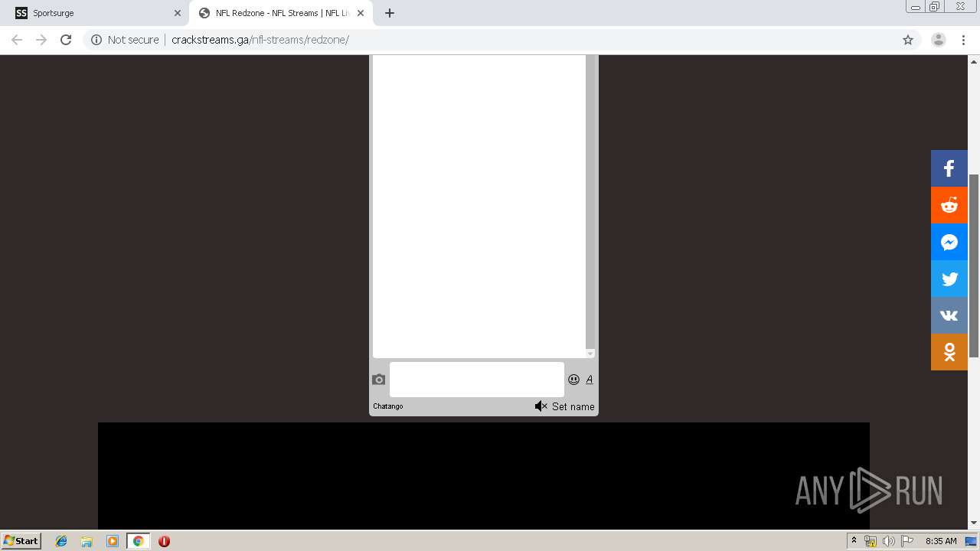The height and width of the screenshot is (551, 980).
Task: Open the Chatango link
Action: (388, 406)
